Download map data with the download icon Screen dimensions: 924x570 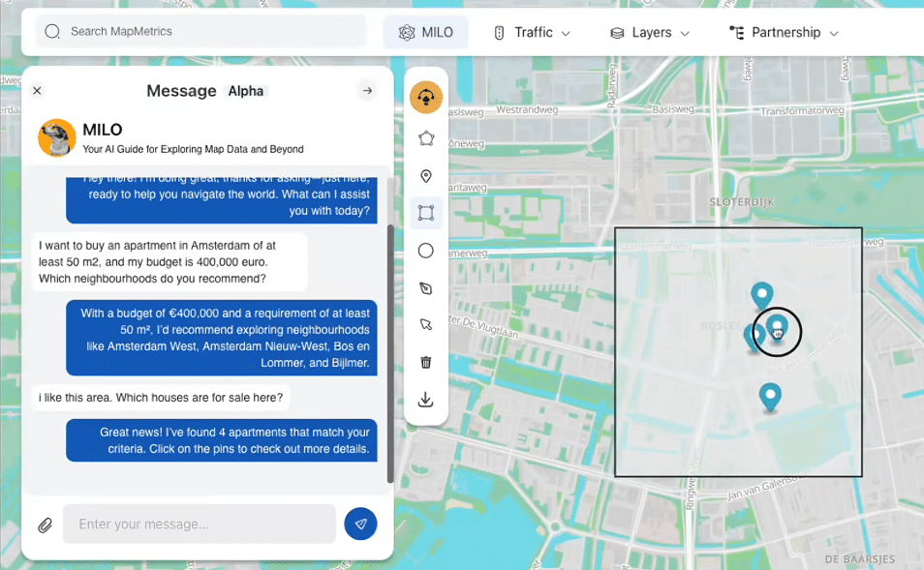pos(426,400)
